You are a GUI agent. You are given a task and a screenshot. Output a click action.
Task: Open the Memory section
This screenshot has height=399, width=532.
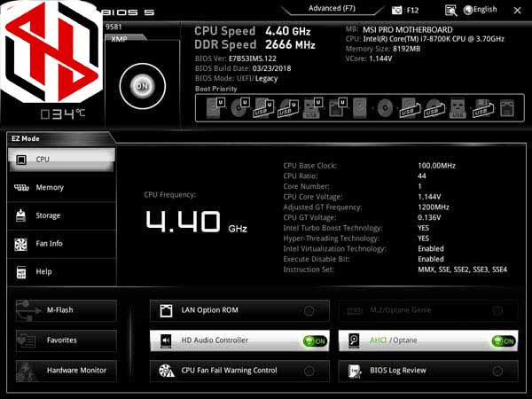(x=61, y=187)
